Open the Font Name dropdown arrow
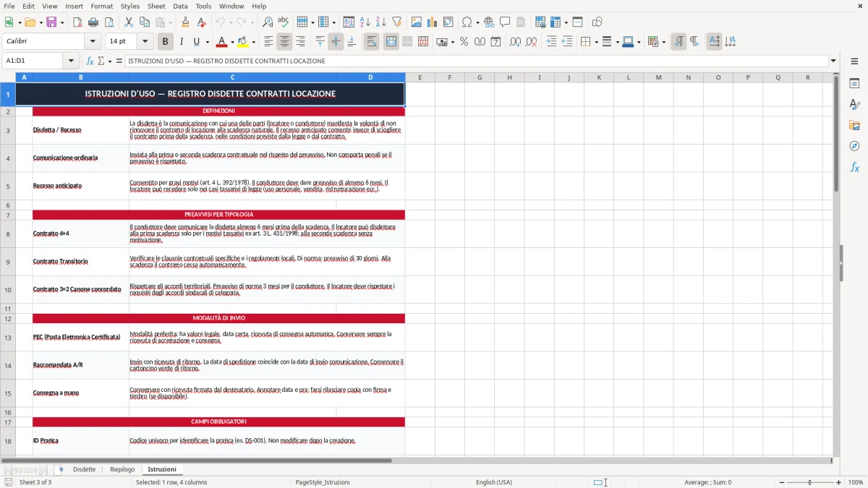This screenshot has height=488, width=868. tap(92, 42)
